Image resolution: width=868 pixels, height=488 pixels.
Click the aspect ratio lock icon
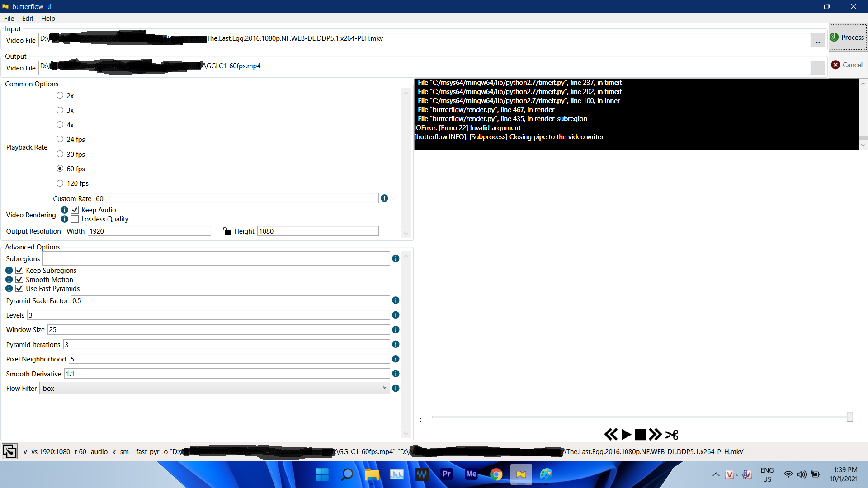(227, 231)
